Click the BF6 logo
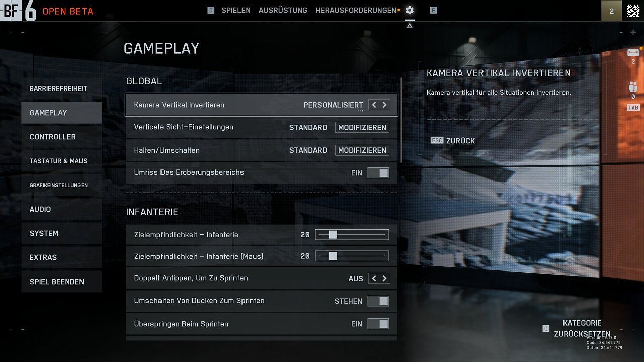Image resolution: width=644 pixels, height=362 pixels. (19, 11)
